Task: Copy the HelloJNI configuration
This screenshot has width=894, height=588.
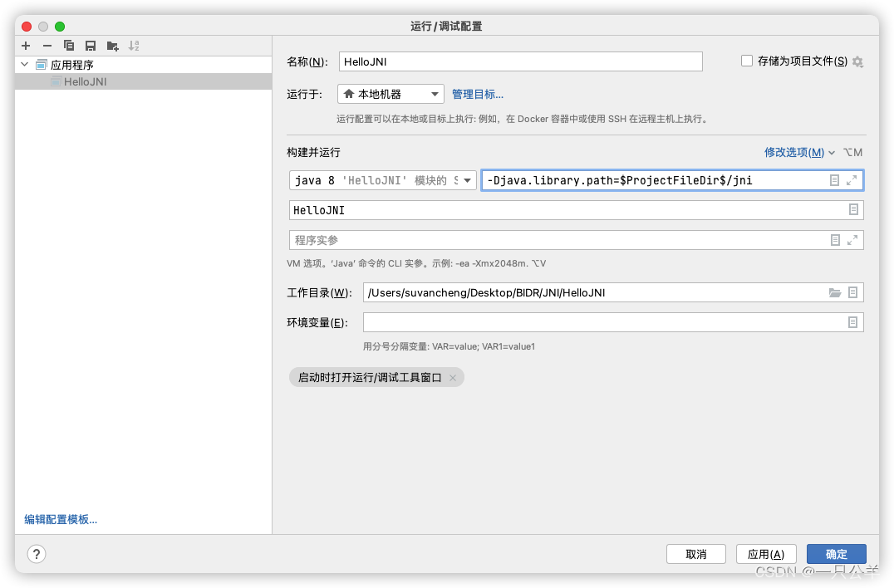Action: [x=69, y=46]
